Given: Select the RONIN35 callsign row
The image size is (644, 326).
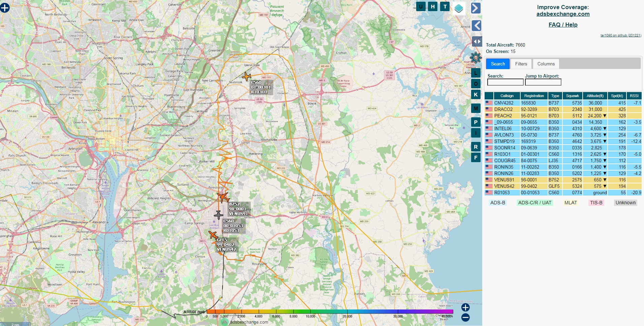Looking at the screenshot, I should (563, 167).
